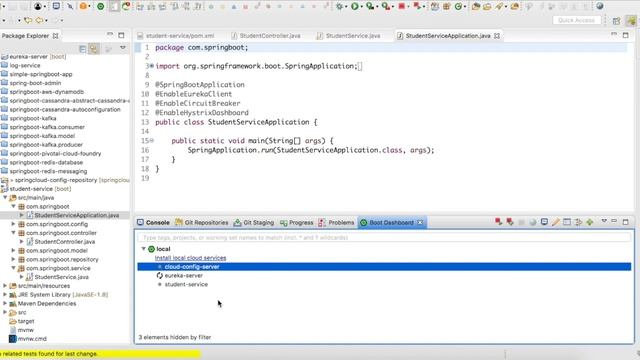640x360 pixels.
Task: Click the blue console monitor toolbar icon
Action: tap(56, 6)
